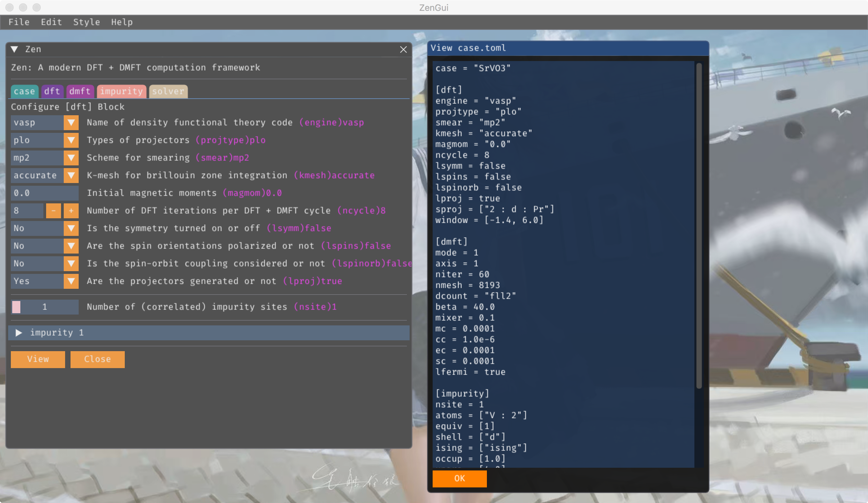The image size is (868, 503).
Task: Click the 'sproj = ["2 : d : Pr"]' line
Action: 495,209
